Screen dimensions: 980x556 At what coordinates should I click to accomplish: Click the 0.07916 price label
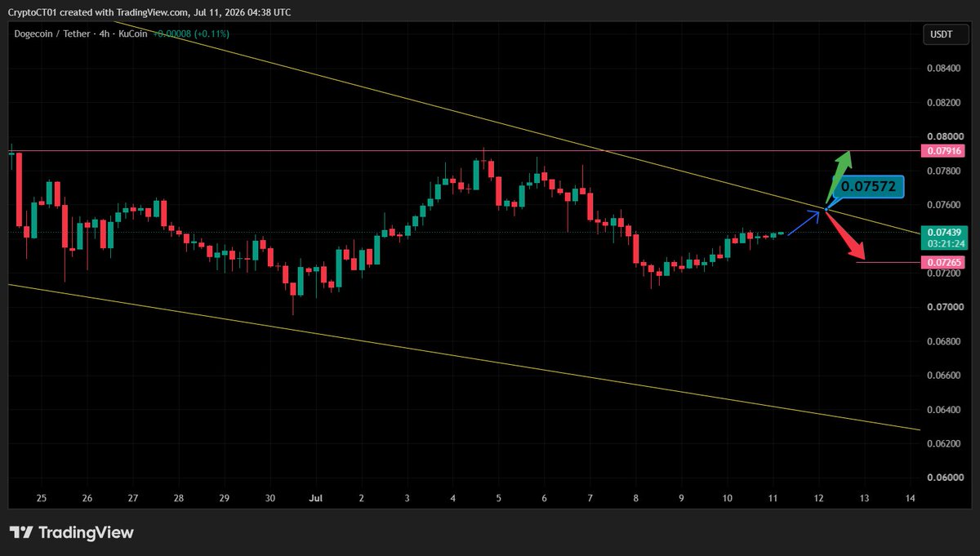(943, 150)
